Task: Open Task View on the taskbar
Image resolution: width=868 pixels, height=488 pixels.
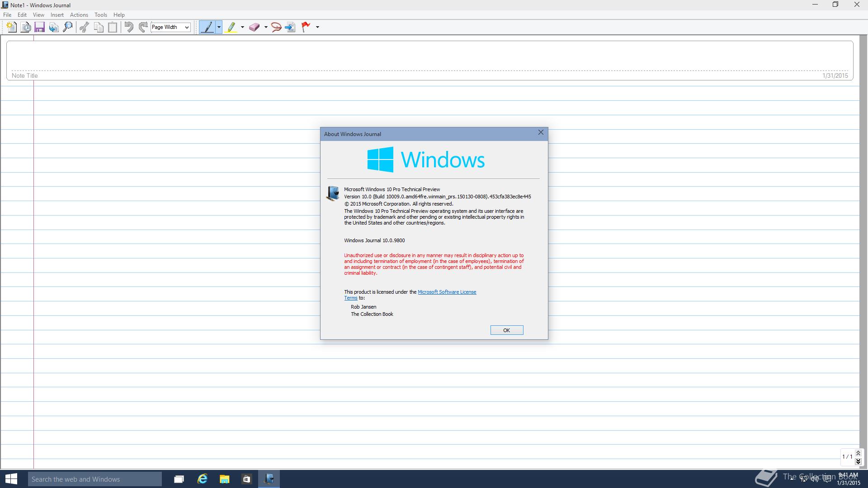Action: (x=179, y=479)
